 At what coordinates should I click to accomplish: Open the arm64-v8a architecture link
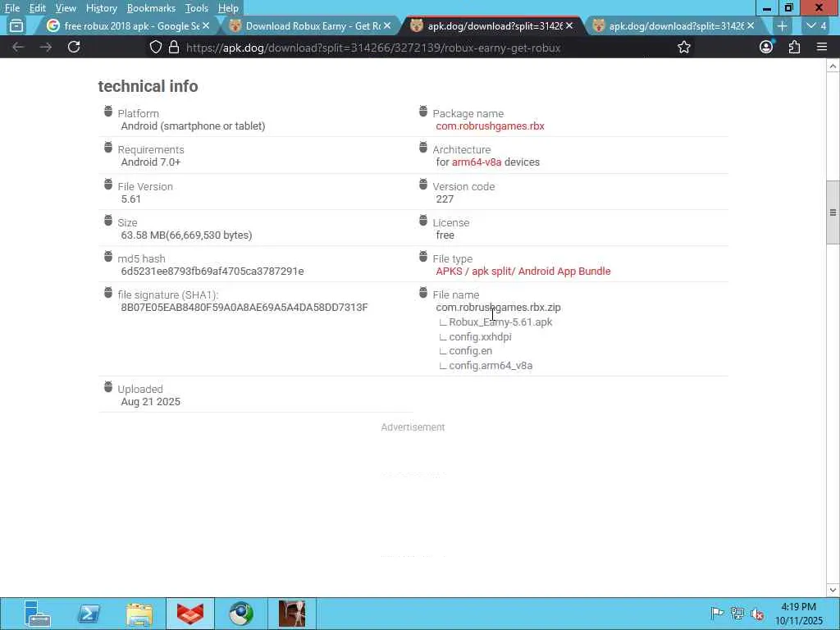477,162
